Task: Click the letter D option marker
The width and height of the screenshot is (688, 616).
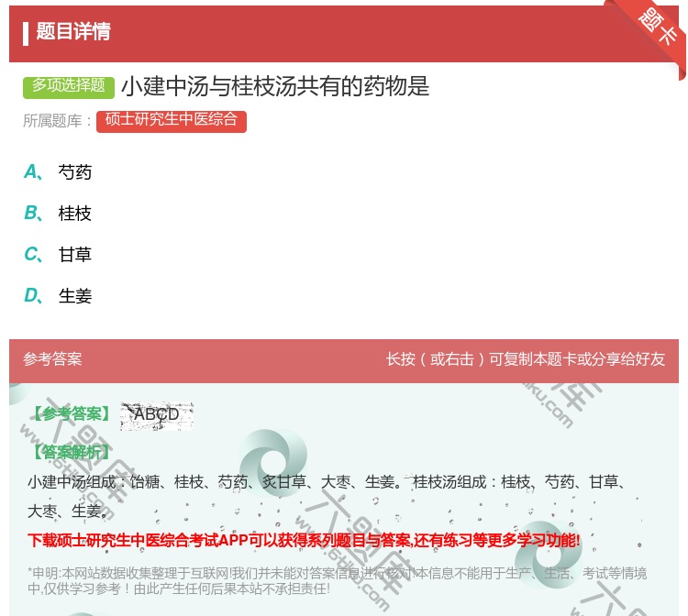Action: [32, 295]
